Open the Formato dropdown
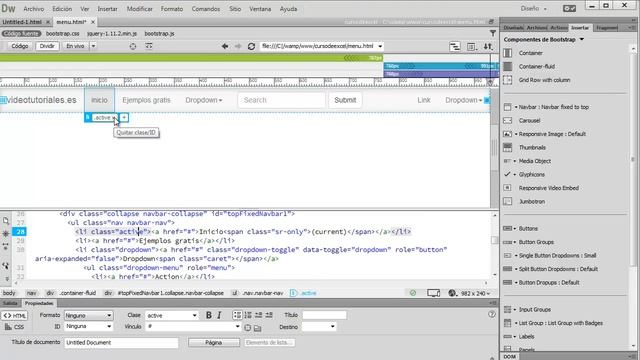The height and width of the screenshot is (360, 640). pos(88,316)
